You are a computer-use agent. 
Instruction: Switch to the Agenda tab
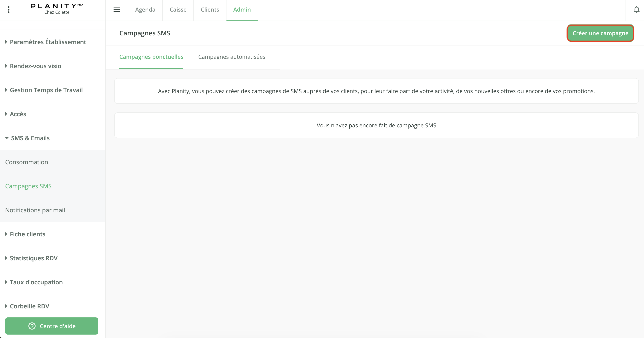pyautogui.click(x=145, y=10)
